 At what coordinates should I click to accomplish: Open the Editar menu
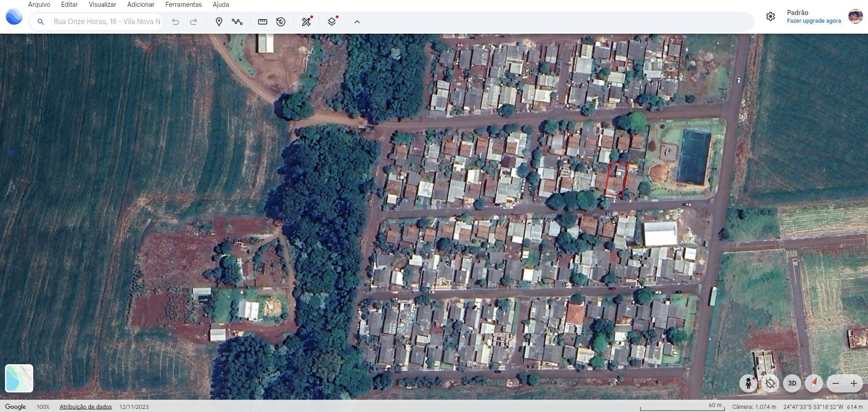click(x=70, y=5)
